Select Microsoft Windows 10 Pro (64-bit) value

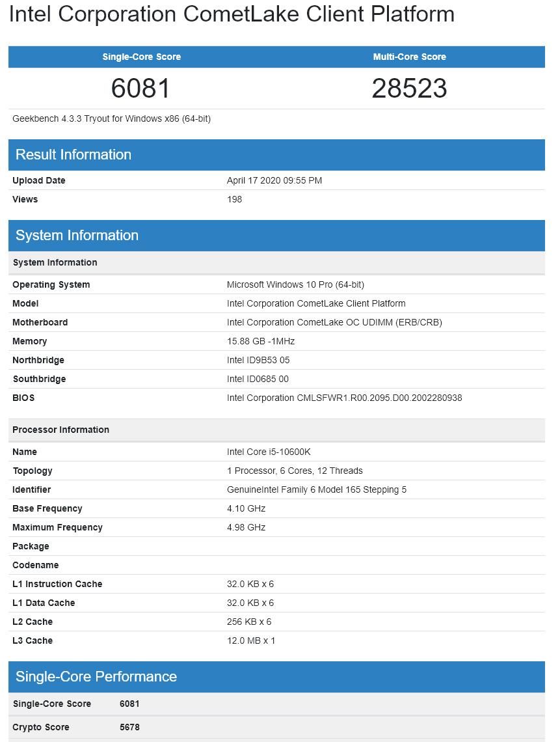pos(295,284)
